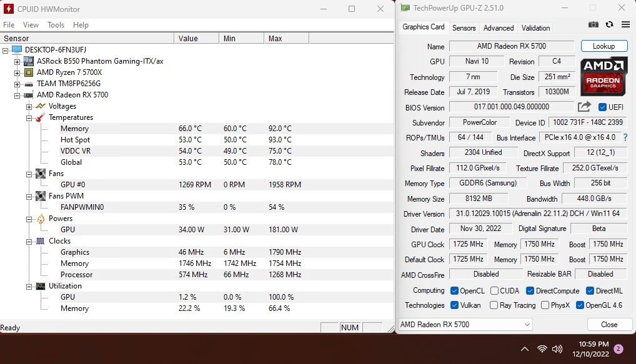Open the File menu in HWMonitor
The height and width of the screenshot is (364, 636).
tap(9, 25)
